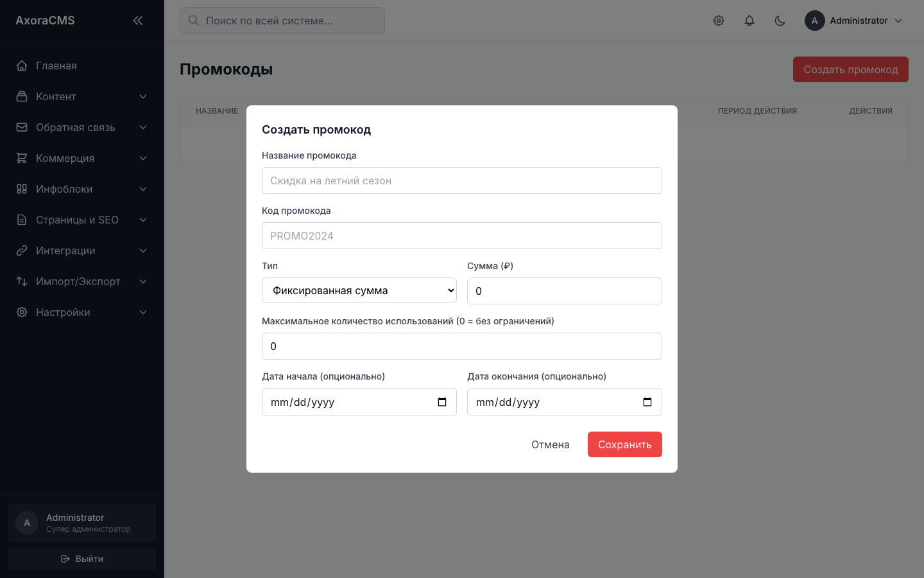Click the AxoraCMS logo text
Viewport: 924px width, 578px height.
pyautogui.click(x=45, y=21)
